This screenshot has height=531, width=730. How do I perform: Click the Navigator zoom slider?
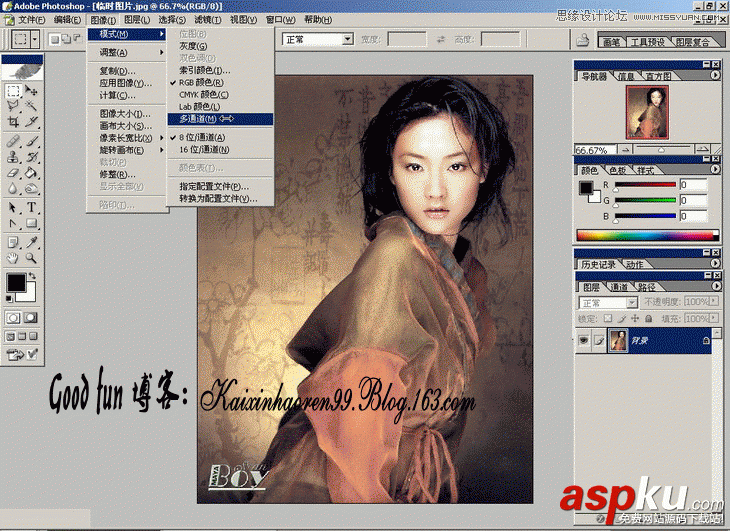662,149
